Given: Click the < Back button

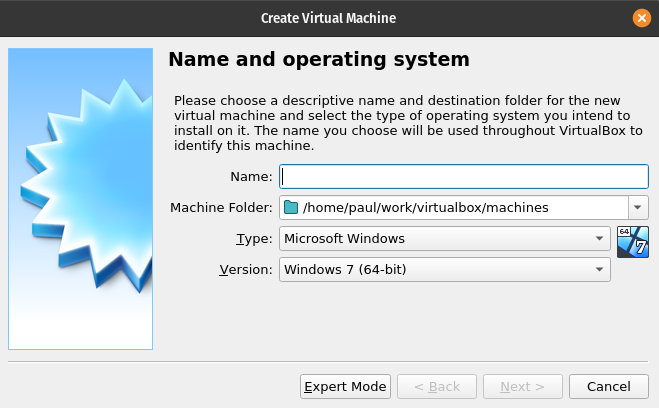Looking at the screenshot, I should pos(436,387).
